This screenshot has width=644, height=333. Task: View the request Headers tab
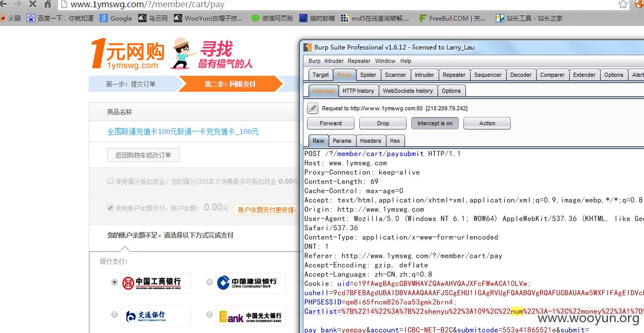coord(371,141)
